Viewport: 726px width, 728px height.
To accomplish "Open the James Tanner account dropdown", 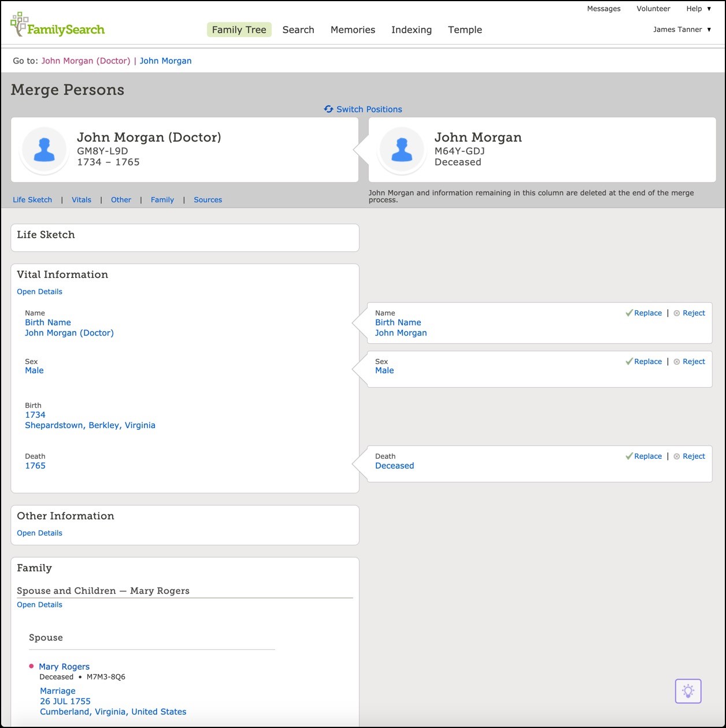I will click(682, 29).
